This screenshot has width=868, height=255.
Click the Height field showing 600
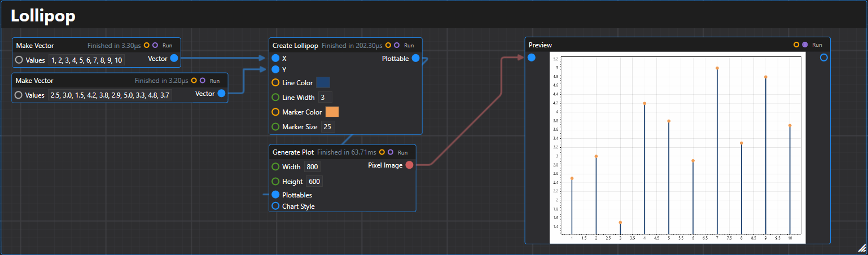314,182
